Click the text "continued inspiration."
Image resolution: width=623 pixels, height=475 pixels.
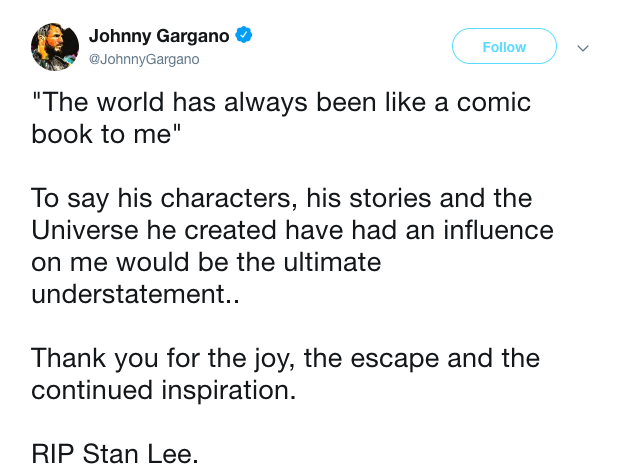pyautogui.click(x=164, y=390)
